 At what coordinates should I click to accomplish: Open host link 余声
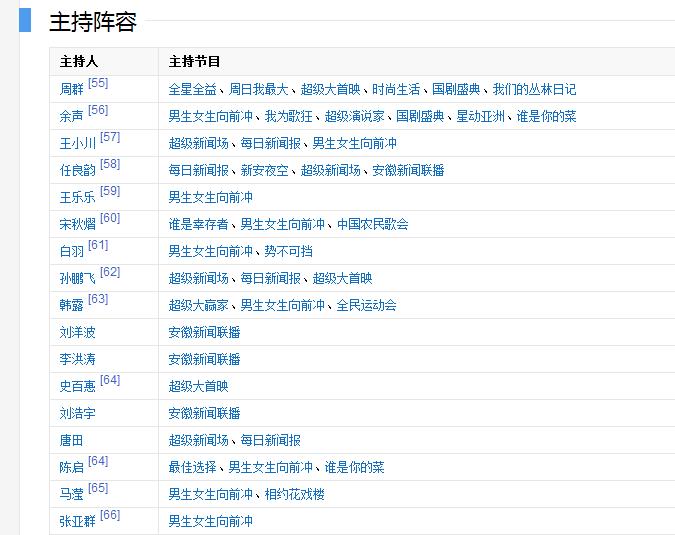(x=71, y=116)
